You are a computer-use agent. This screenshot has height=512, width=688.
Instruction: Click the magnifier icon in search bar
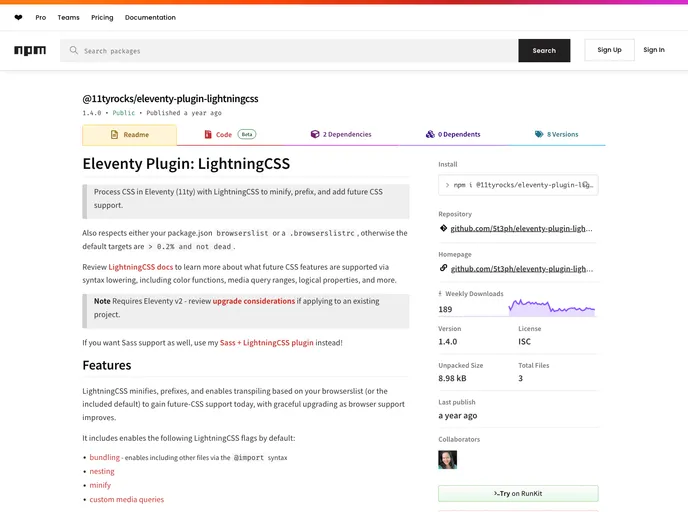pos(74,50)
